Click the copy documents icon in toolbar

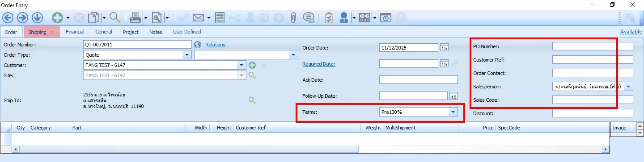pyautogui.click(x=93, y=18)
